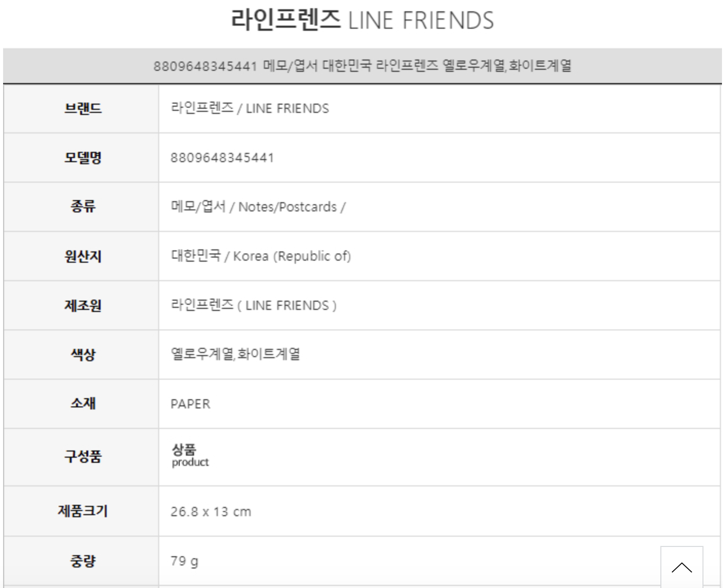Select the 제조원 row label
This screenshot has width=723, height=588.
tap(83, 305)
